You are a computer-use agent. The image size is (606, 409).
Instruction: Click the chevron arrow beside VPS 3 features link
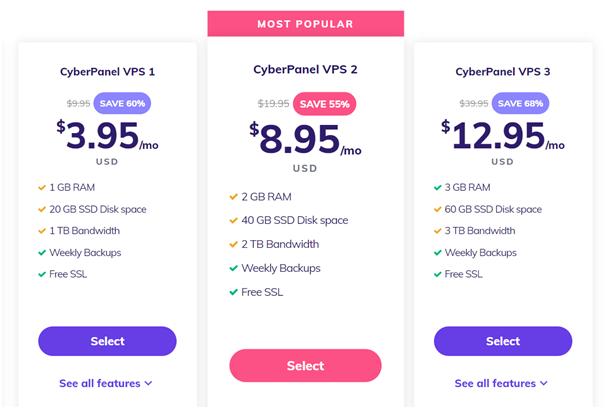coord(544,383)
